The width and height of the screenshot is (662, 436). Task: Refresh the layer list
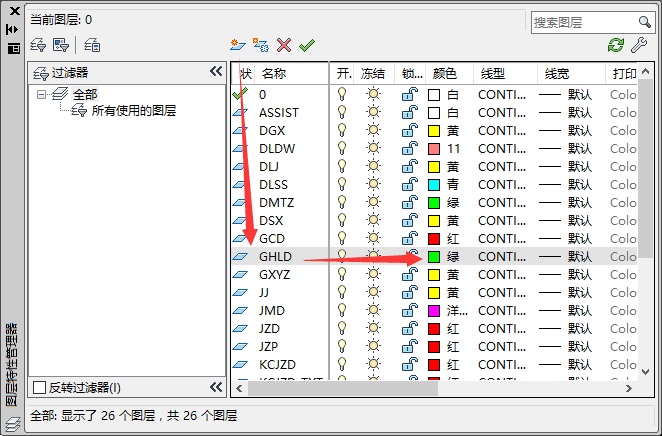pos(616,45)
